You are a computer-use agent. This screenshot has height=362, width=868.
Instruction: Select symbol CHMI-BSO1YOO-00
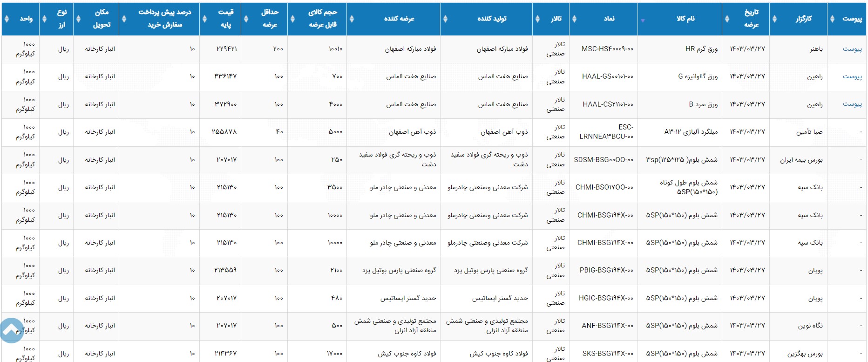click(x=604, y=187)
